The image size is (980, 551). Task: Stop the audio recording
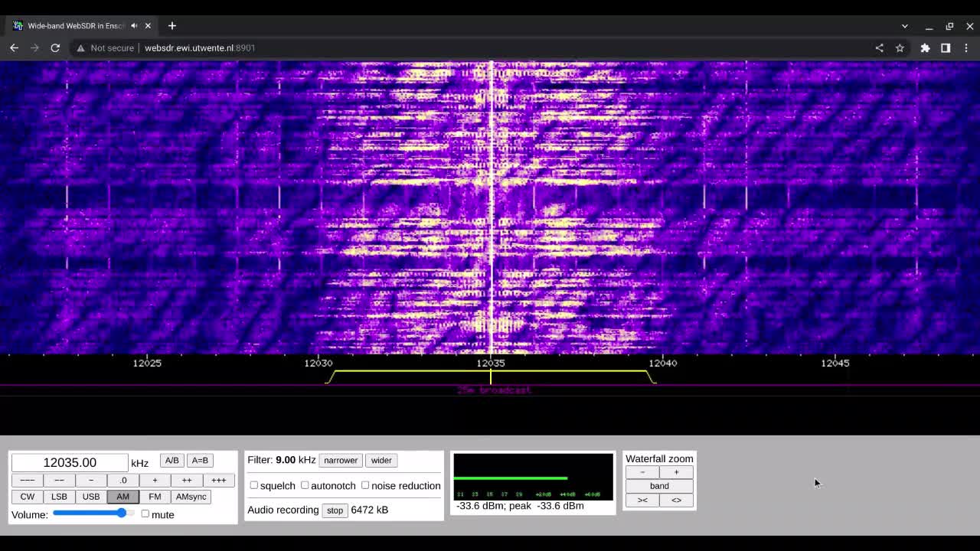click(335, 510)
